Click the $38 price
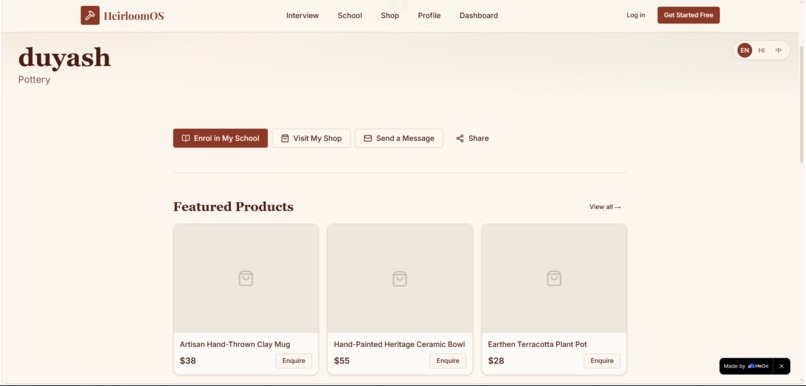This screenshot has width=806, height=386. (188, 361)
